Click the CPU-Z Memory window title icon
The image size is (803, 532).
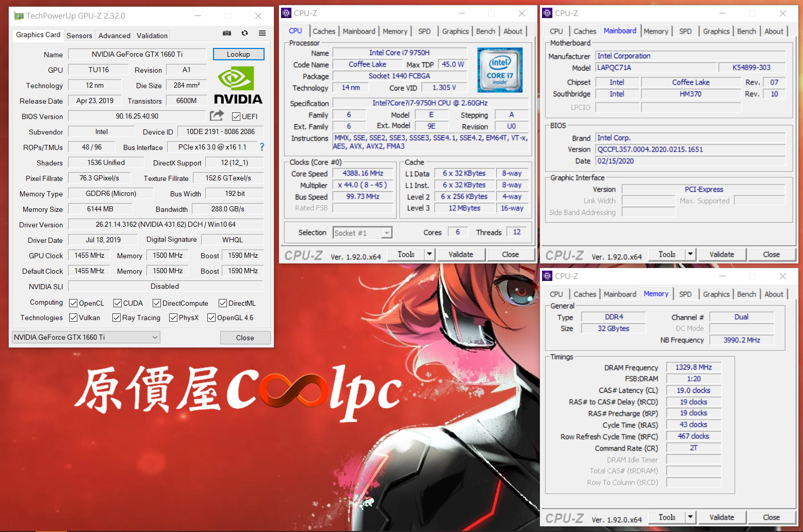coord(548,276)
